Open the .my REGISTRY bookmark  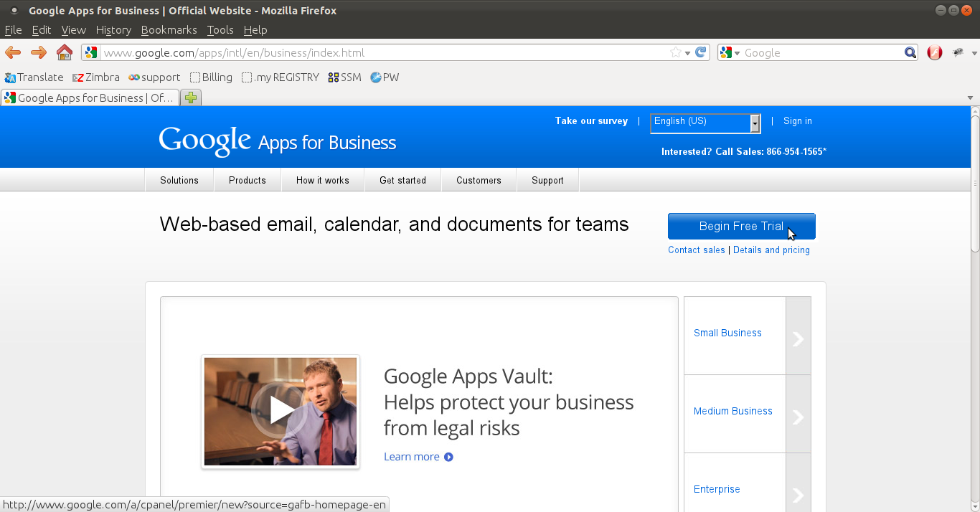(x=281, y=77)
